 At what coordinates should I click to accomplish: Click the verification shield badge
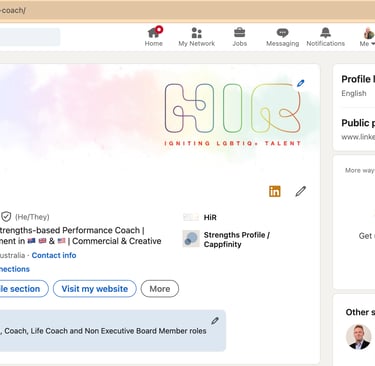(6, 217)
